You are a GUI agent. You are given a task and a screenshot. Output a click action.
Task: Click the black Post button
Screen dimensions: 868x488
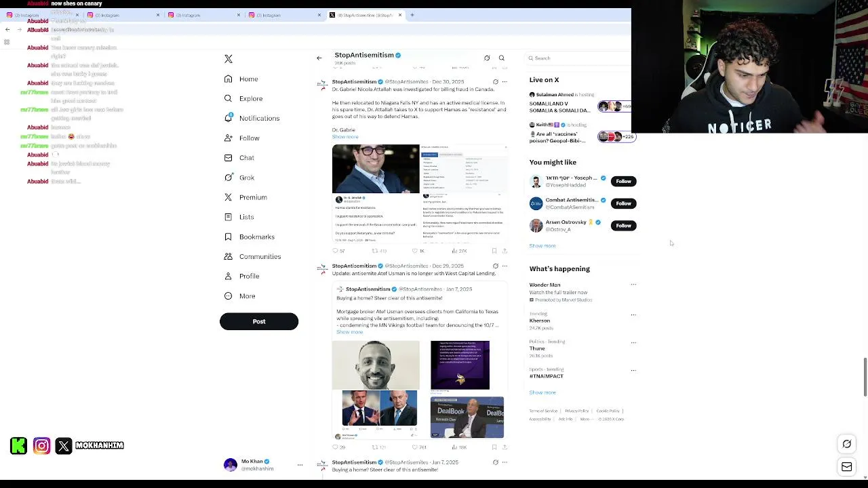[x=259, y=321]
